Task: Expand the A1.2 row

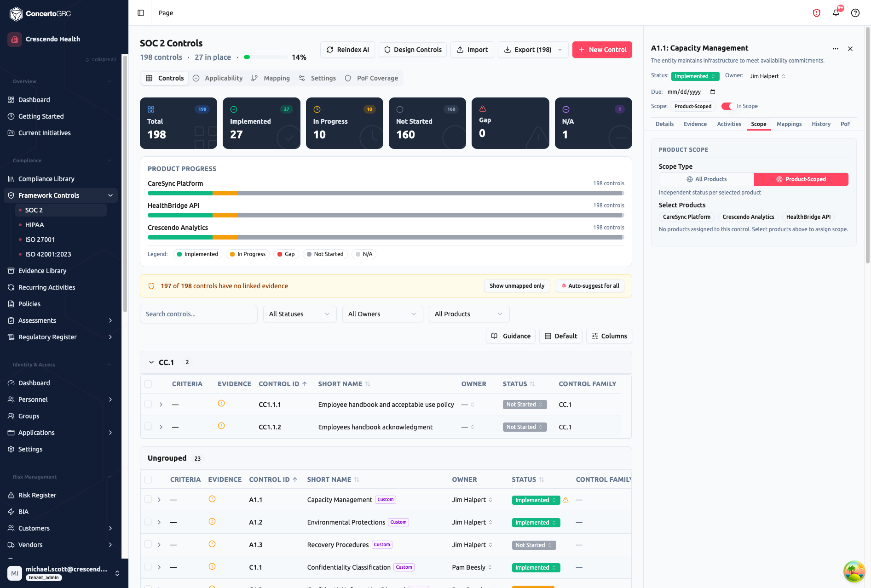Action: click(159, 522)
